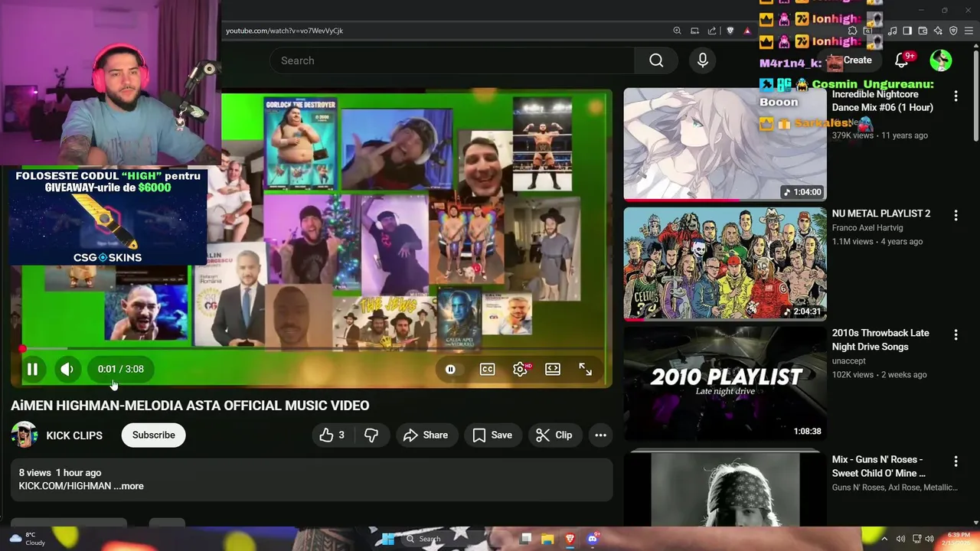Switch to Brave browser in taskbar
This screenshot has height=551, width=980.
tap(570, 539)
